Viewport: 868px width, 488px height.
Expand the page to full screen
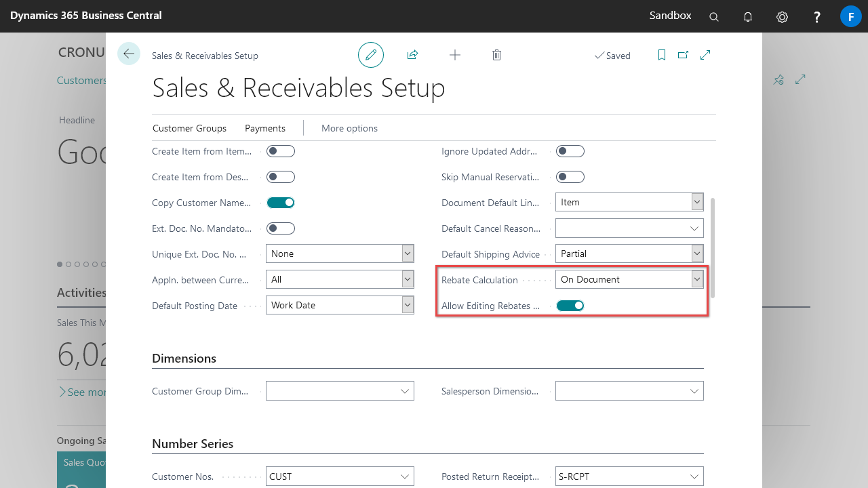coord(705,55)
